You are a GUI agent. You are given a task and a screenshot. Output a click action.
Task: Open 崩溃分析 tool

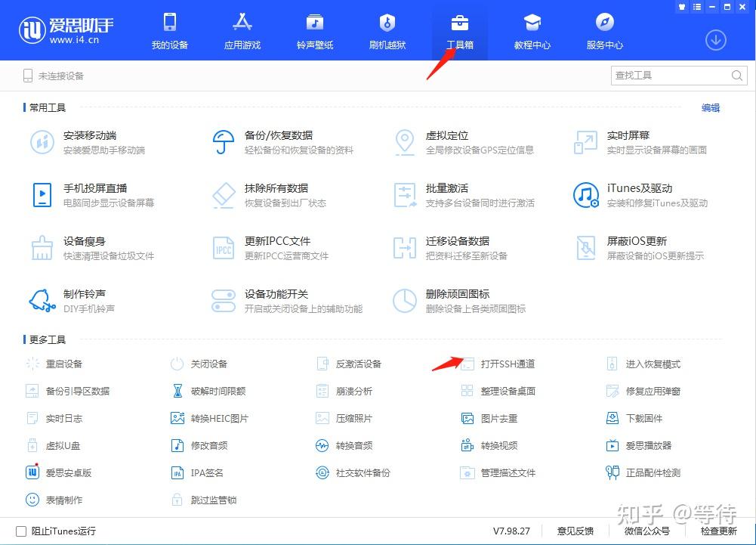pos(344,391)
